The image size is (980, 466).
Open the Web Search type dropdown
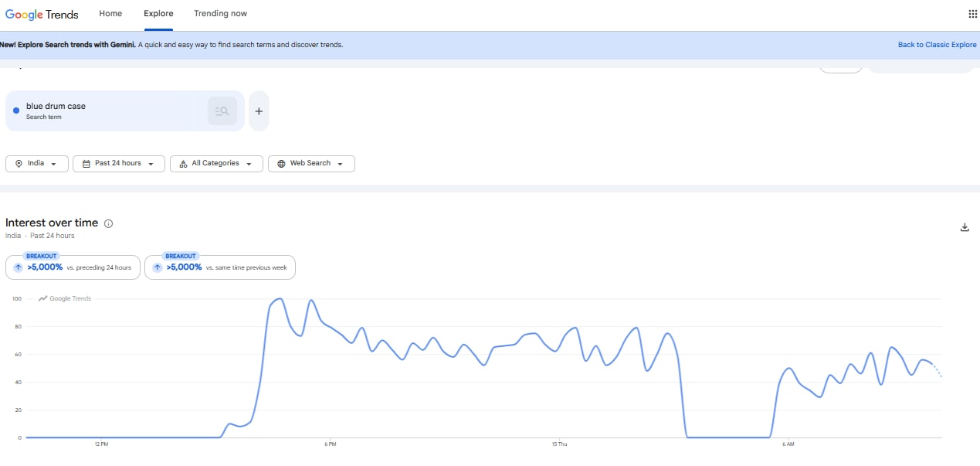311,164
